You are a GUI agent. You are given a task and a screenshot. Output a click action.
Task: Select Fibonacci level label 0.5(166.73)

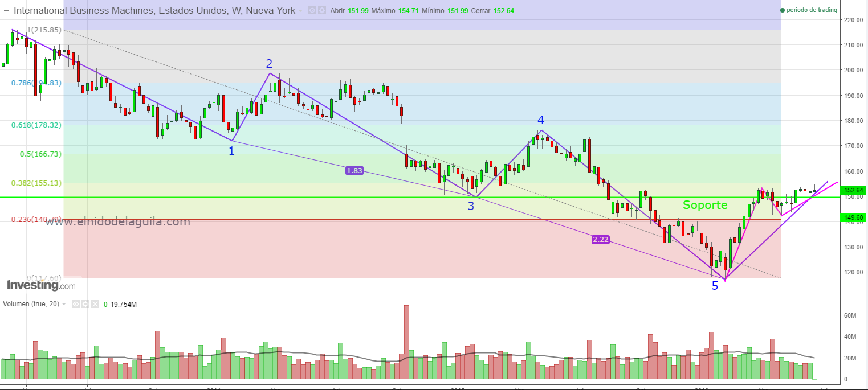(x=41, y=154)
